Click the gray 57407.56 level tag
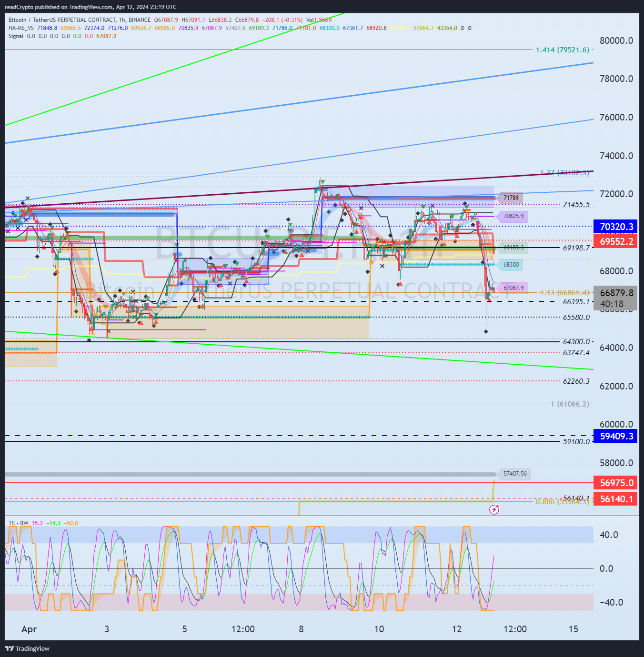The width and height of the screenshot is (644, 657). click(514, 474)
